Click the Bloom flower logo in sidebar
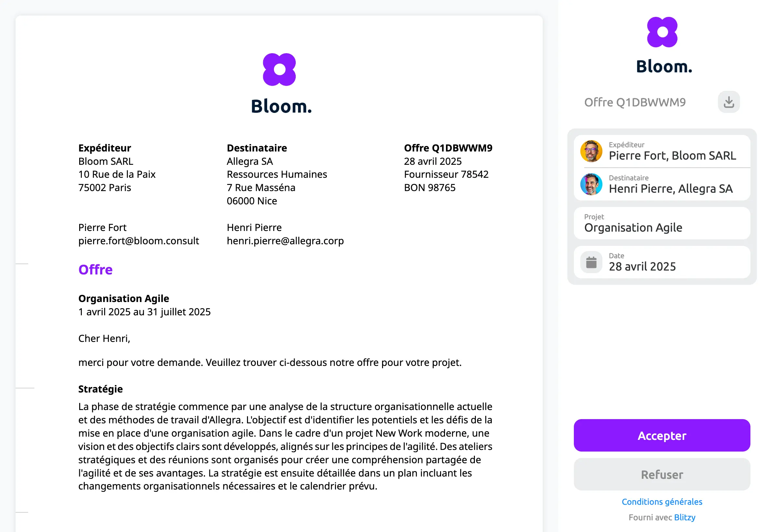The image size is (766, 532). (662, 32)
